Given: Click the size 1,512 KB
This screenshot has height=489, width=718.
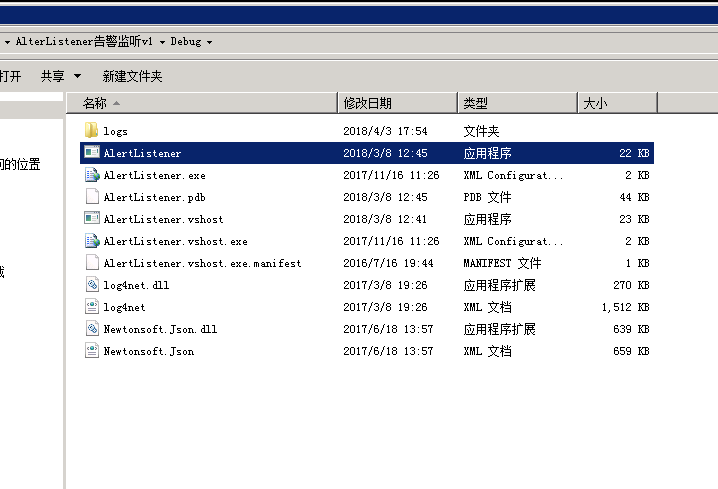Looking at the screenshot, I should coord(626,307).
